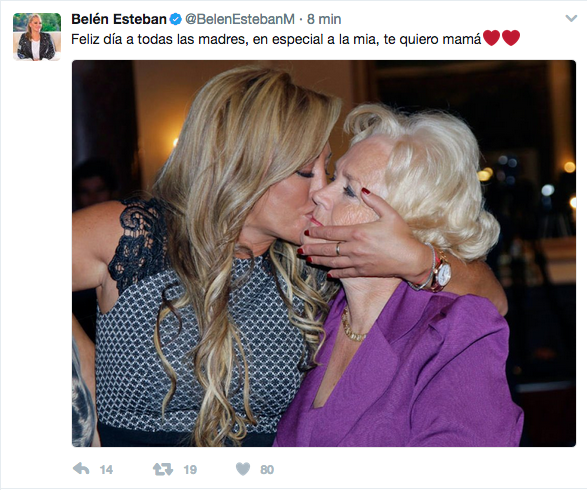Screen dimensions: 587x490
Task: Open the Belén Esteban display name link
Action: pos(119,19)
